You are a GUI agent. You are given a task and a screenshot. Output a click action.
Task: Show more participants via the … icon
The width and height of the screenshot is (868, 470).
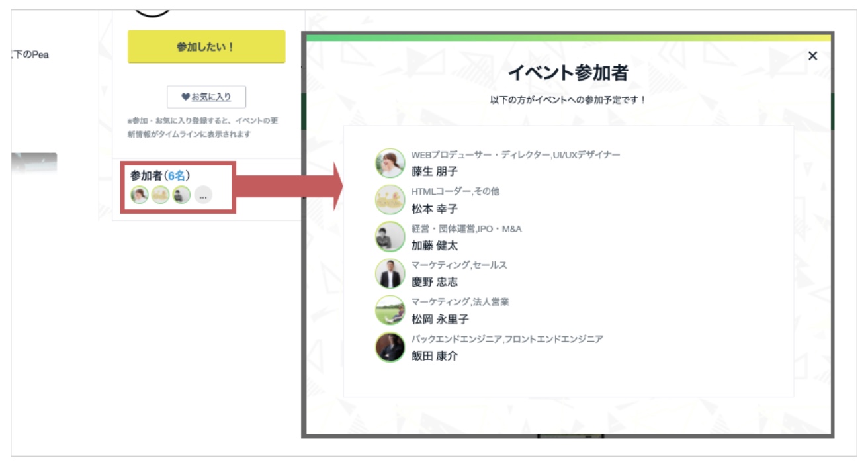tap(203, 195)
